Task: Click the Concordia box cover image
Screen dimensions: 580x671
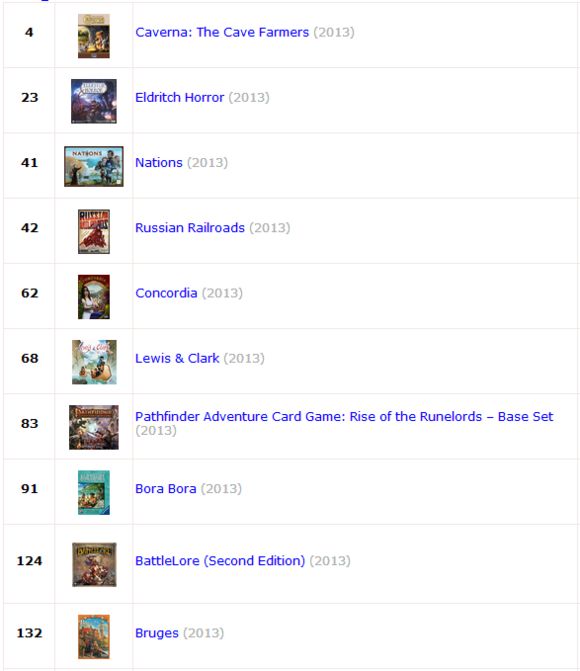Action: [94, 297]
